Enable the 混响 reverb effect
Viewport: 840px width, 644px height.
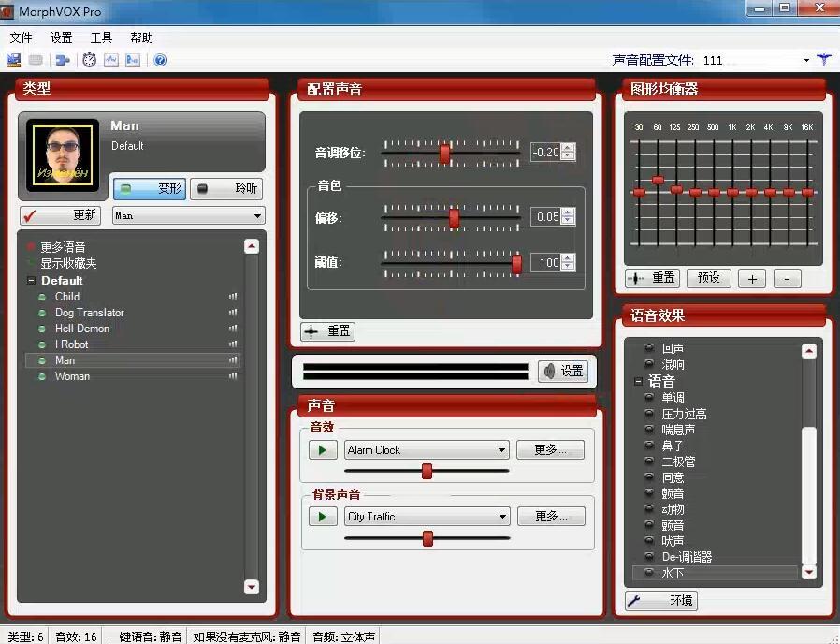(x=649, y=363)
